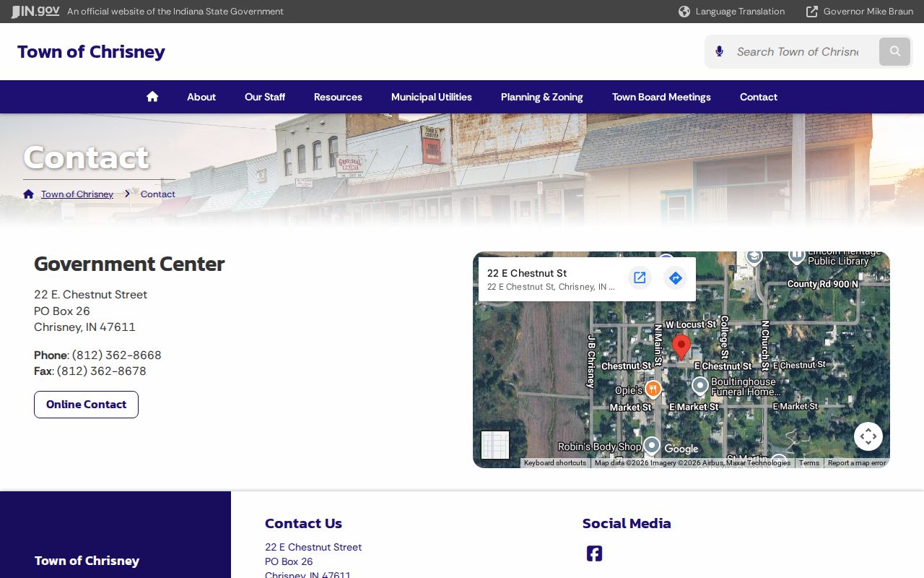Click the IN.gov logo

tap(35, 12)
